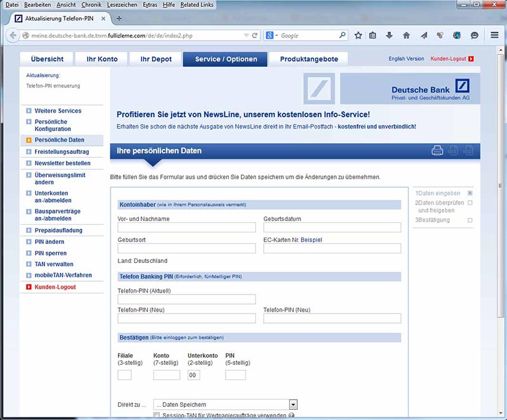Switch to the Ihr Depot tab
Viewport: 507px width, 420px height.
156,59
